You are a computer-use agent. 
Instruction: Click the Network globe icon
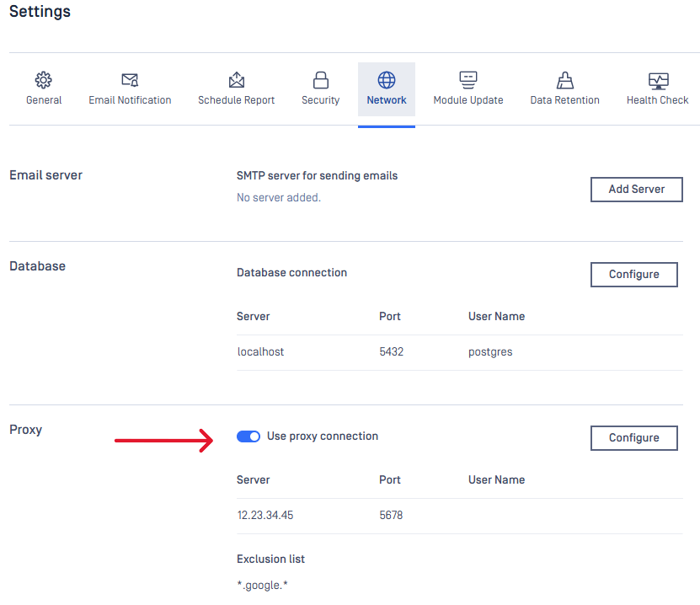(x=387, y=80)
